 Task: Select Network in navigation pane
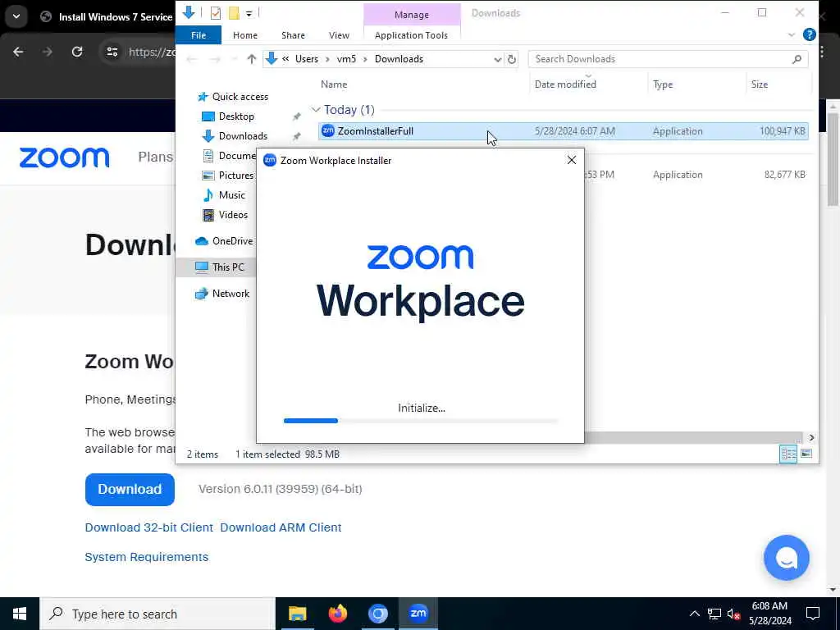tap(231, 294)
